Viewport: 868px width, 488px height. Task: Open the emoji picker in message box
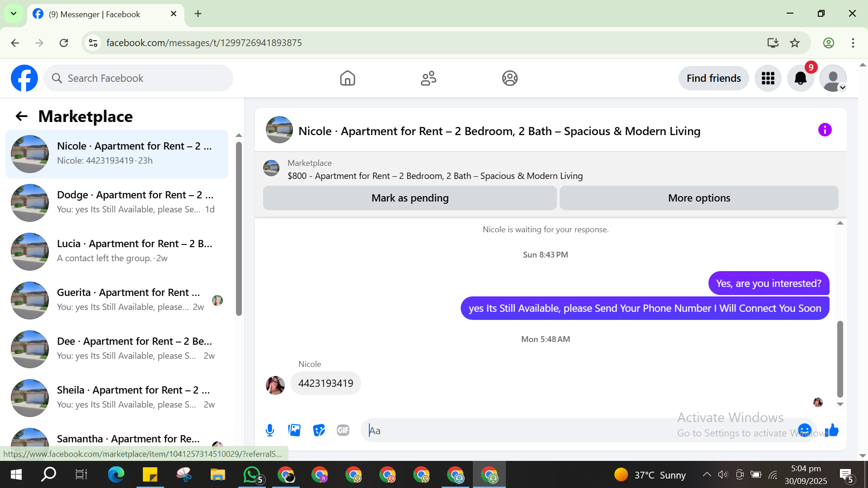(x=805, y=430)
